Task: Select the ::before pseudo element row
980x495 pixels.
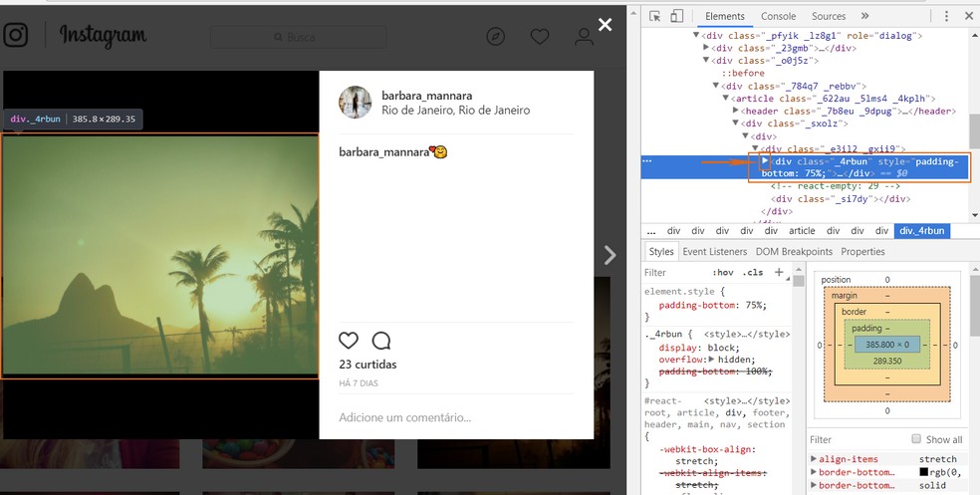Action: tap(743, 73)
